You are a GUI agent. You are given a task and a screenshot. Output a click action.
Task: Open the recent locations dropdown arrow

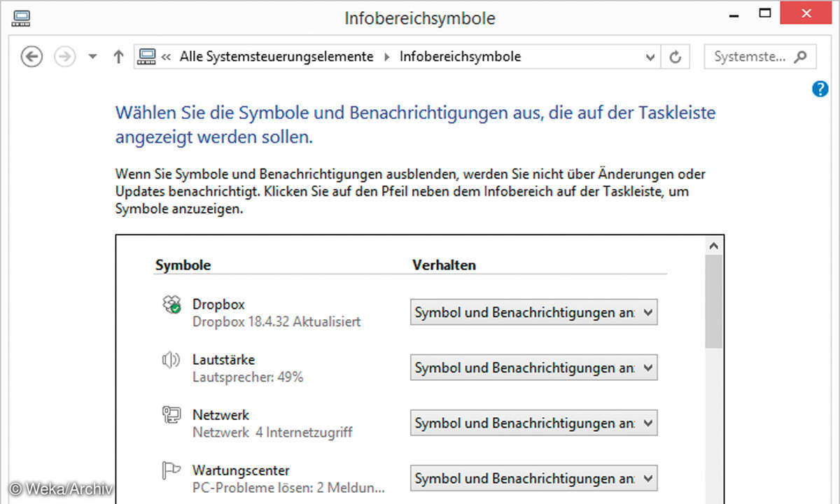[x=92, y=57]
